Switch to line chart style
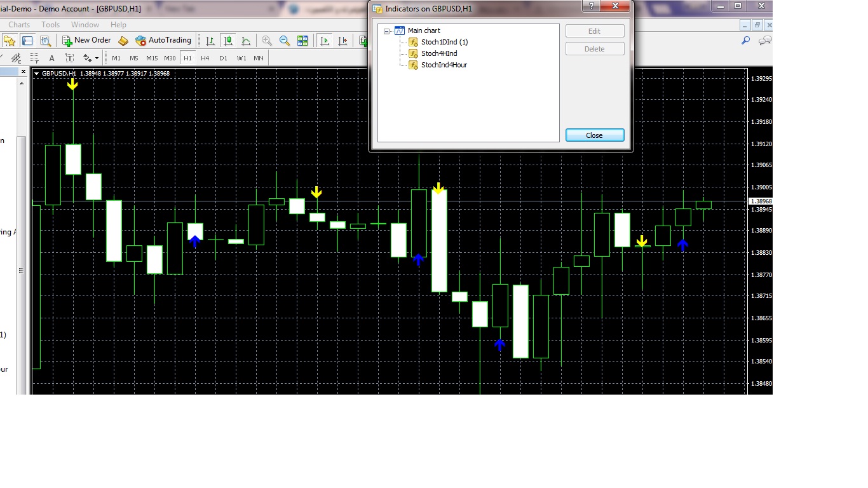Image resolution: width=868 pixels, height=488 pixels. (246, 41)
